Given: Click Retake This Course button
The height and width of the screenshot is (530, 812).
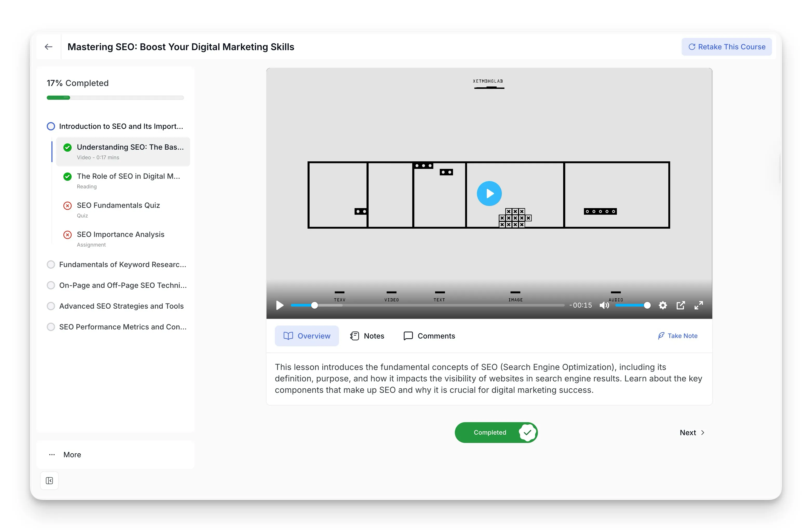Looking at the screenshot, I should click(x=727, y=47).
